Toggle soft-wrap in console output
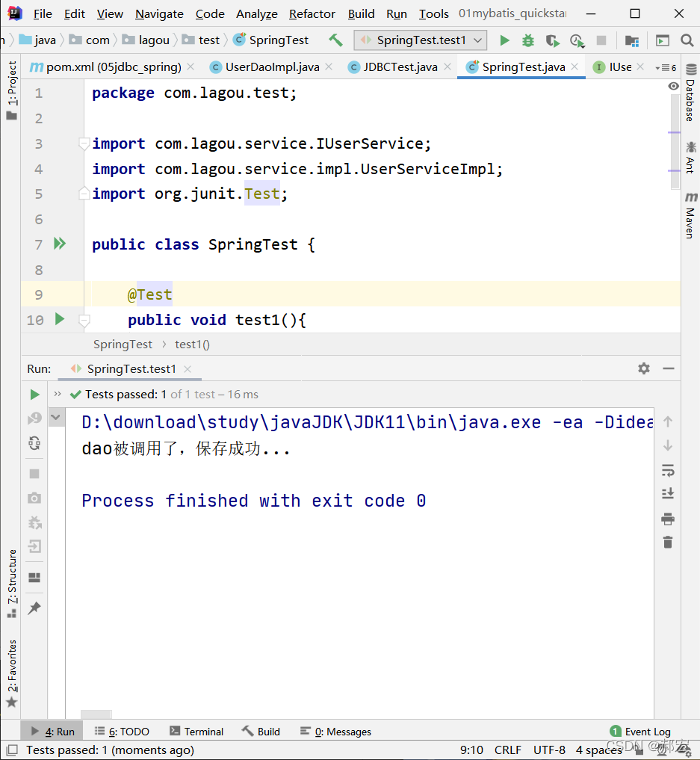Screen dimensions: 700x760 tap(668, 470)
